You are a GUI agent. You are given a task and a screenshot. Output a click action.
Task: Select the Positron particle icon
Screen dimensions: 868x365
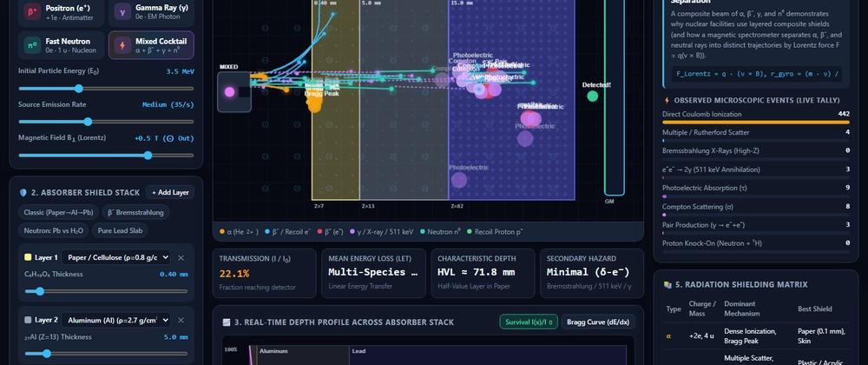point(32,11)
